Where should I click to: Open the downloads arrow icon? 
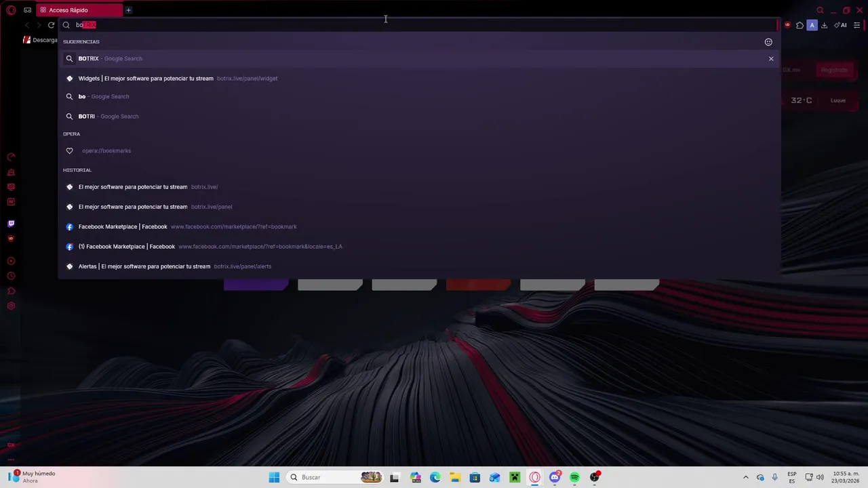point(824,25)
